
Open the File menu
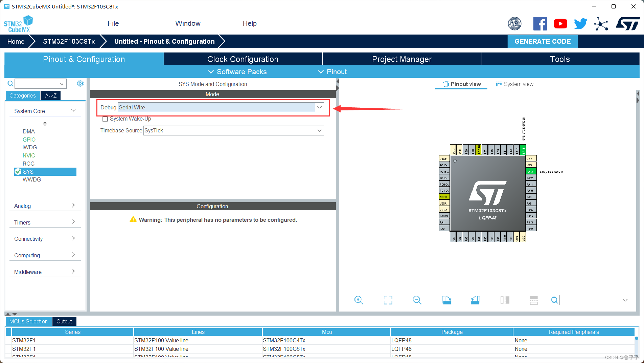click(x=113, y=23)
